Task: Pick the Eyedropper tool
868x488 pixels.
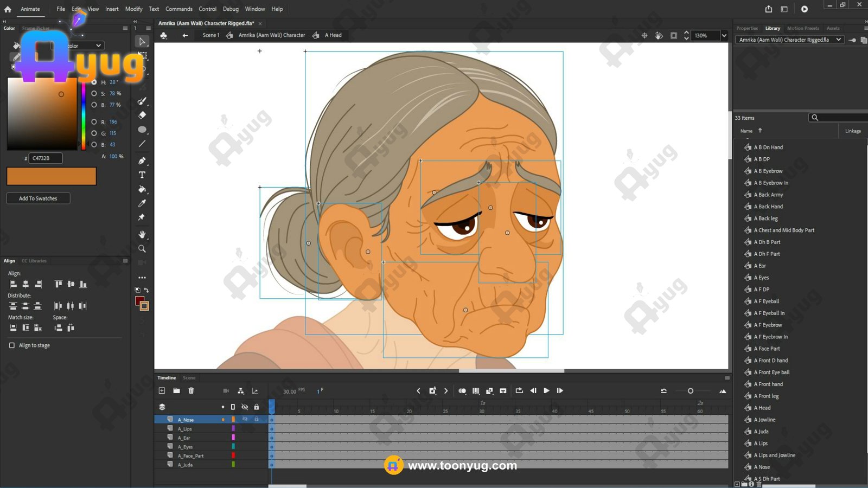Action: click(142, 203)
